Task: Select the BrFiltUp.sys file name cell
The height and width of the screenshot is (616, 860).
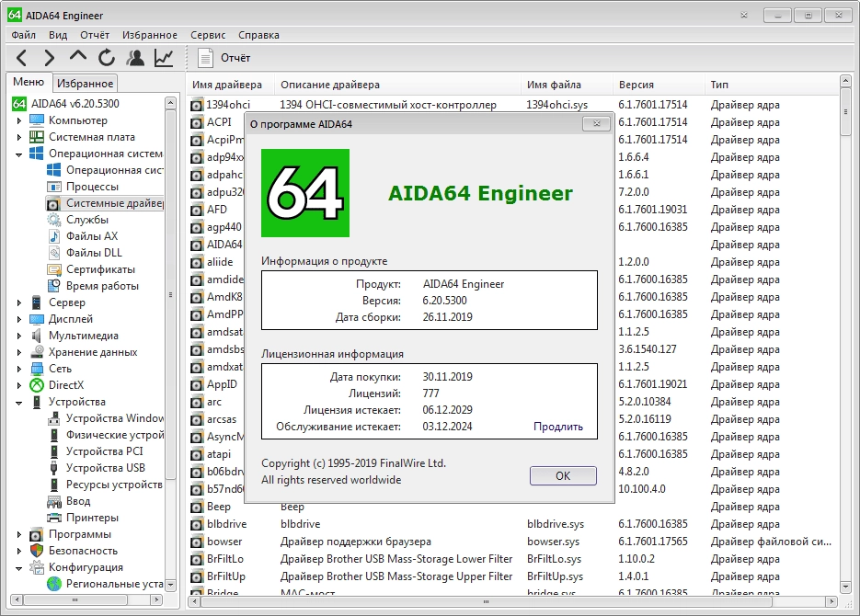Action: click(555, 576)
